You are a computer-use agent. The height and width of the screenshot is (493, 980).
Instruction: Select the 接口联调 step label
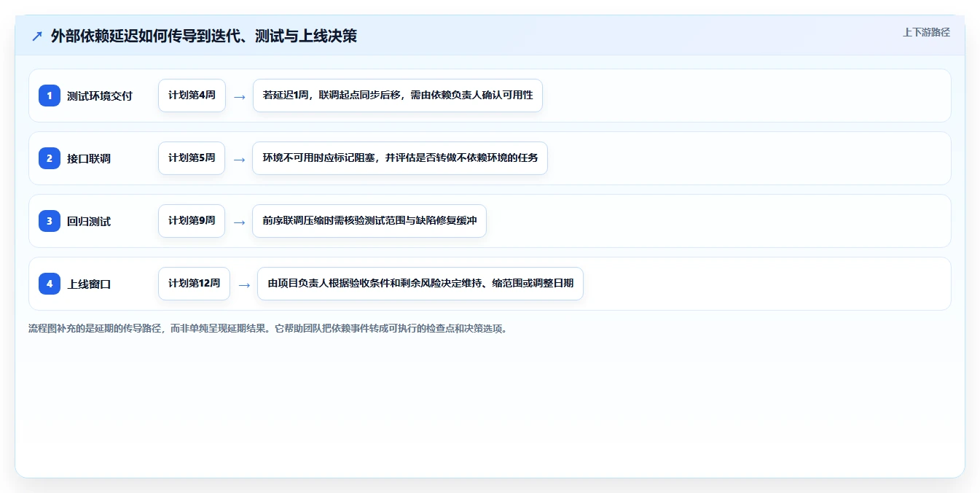89,158
